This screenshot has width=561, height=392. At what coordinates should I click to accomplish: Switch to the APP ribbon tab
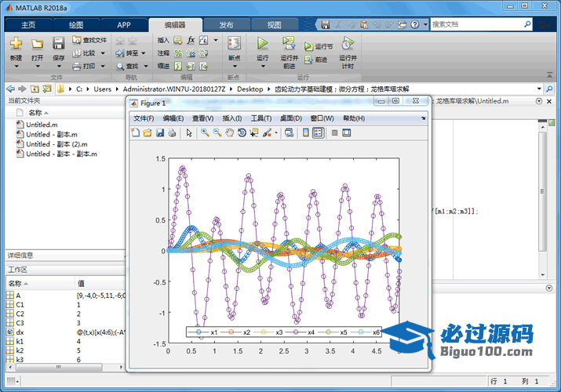124,25
